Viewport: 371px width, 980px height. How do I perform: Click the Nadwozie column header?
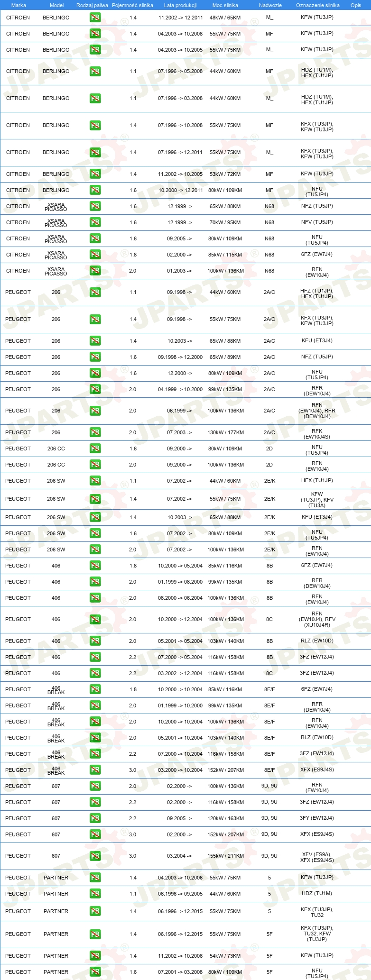(x=270, y=5)
